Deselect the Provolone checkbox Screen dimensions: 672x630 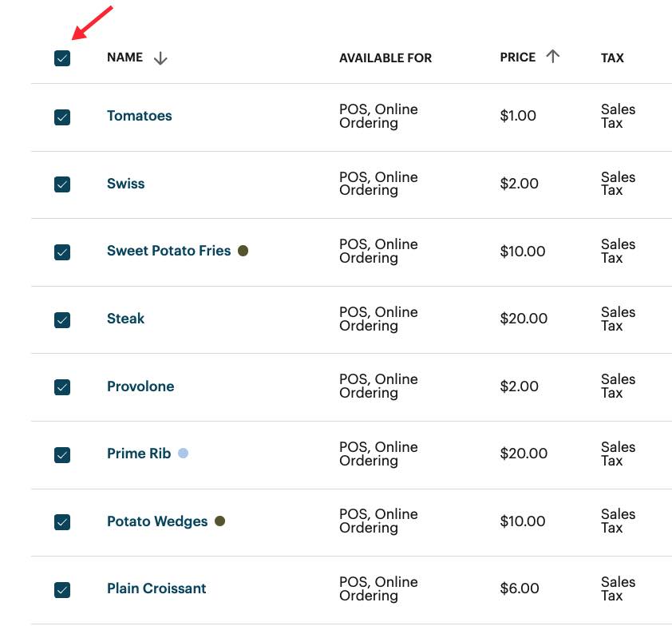(x=62, y=387)
